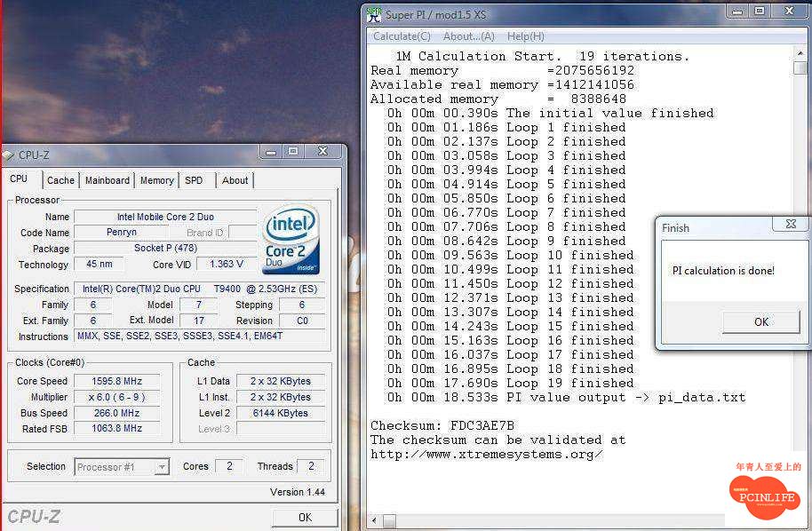Click 'The initial value finished' line

(x=551, y=113)
